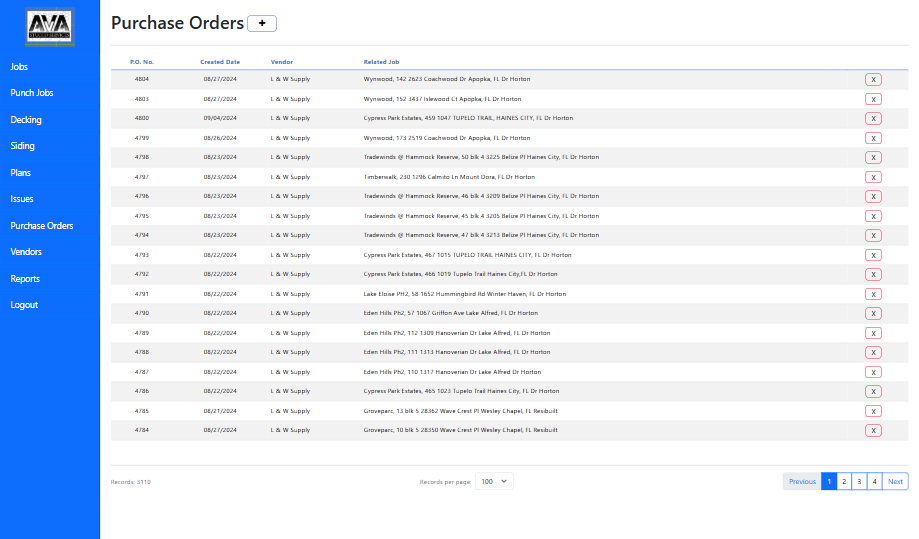Jump to page 3 in pagination
Screen dimensions: 919x539
click(x=859, y=481)
